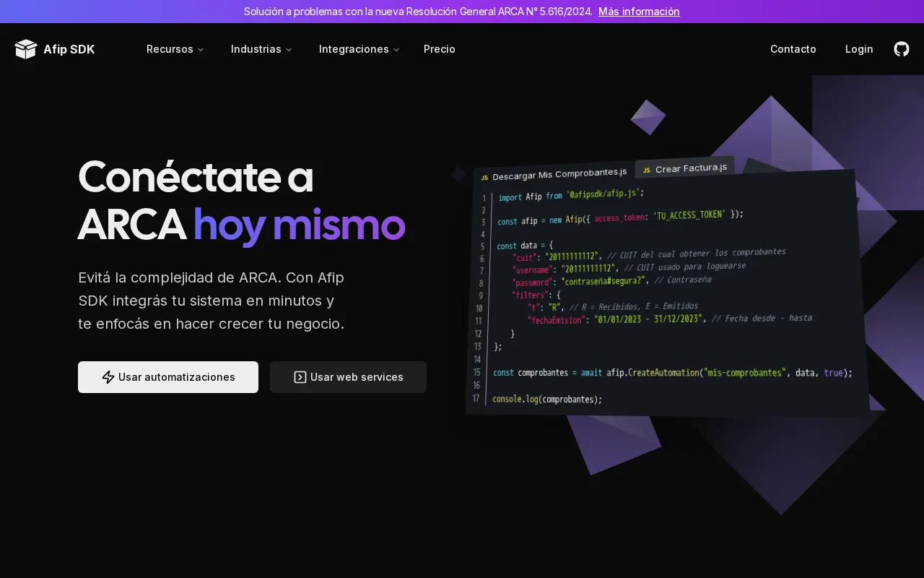Go to the Precio page

[x=440, y=49]
